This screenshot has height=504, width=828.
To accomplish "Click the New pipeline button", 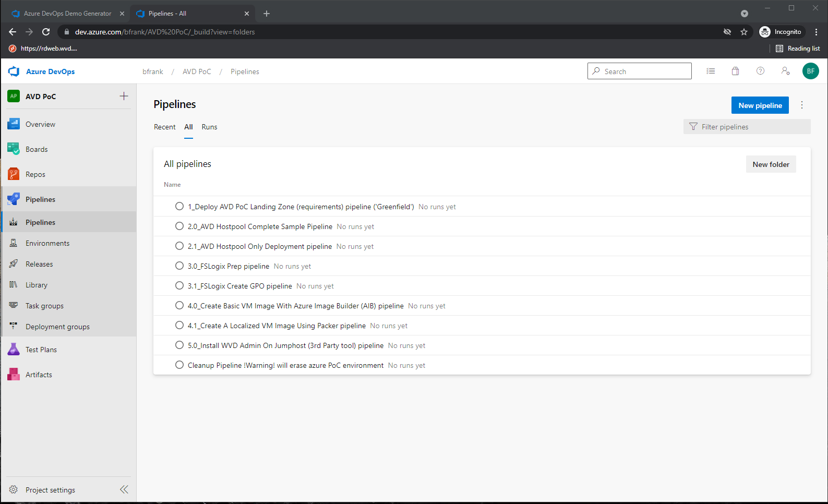I will point(760,105).
